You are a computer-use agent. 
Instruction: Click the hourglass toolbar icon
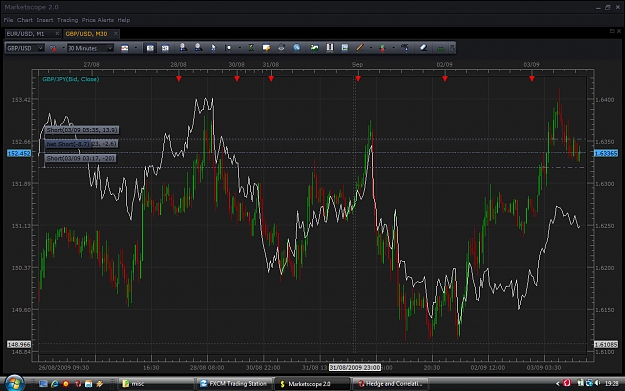(252, 48)
